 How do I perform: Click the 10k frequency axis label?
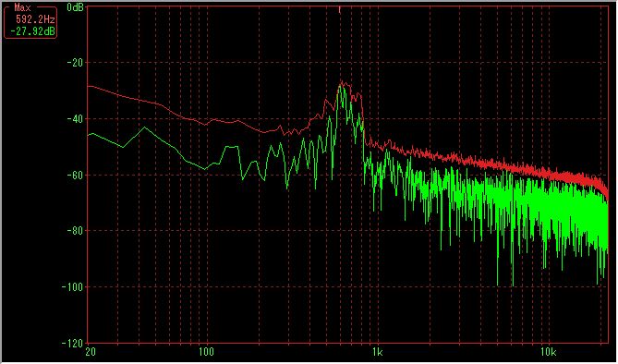[548, 352]
